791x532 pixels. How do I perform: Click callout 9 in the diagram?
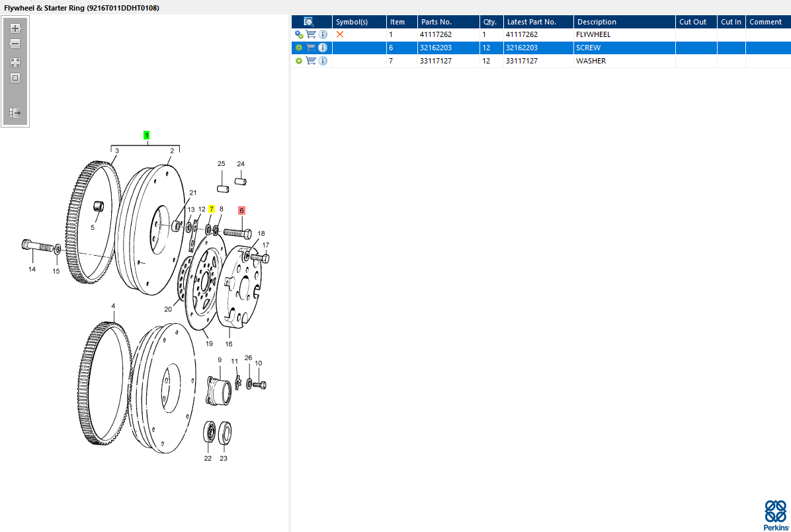220,360
